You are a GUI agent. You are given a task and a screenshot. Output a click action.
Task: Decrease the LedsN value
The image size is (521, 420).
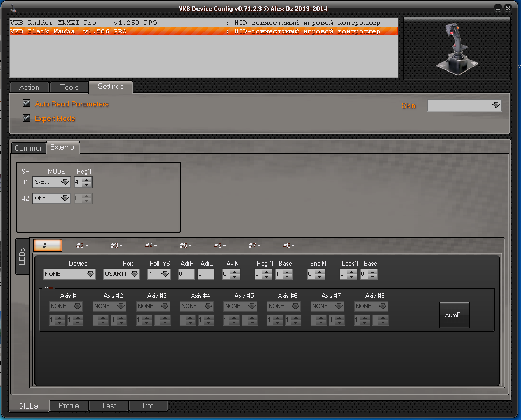(352, 277)
